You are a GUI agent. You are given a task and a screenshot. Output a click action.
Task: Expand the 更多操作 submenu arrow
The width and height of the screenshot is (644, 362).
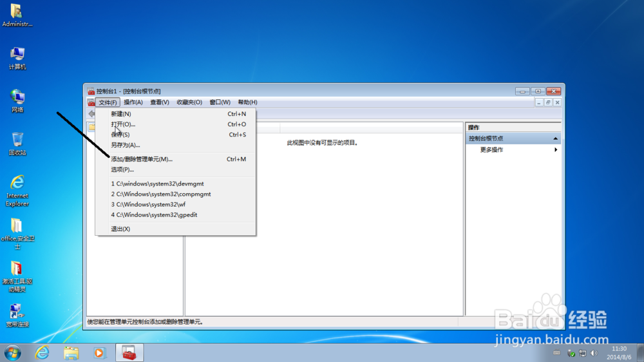[x=556, y=149]
